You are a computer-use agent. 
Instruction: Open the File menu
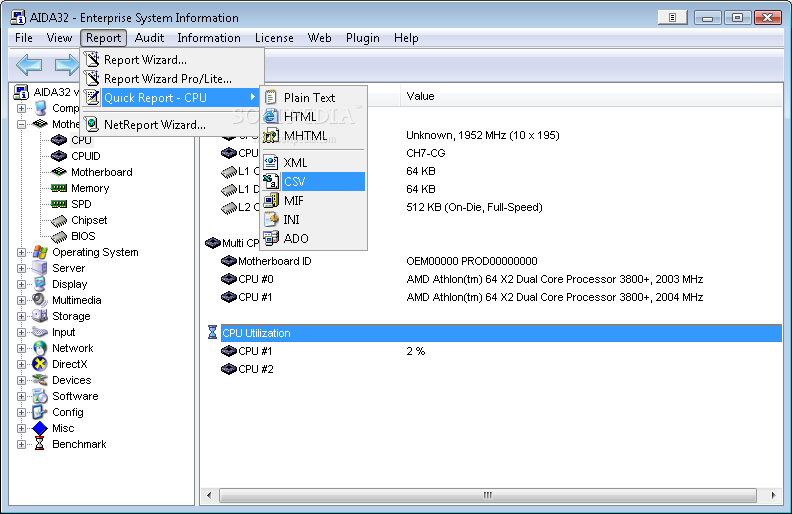coord(24,38)
